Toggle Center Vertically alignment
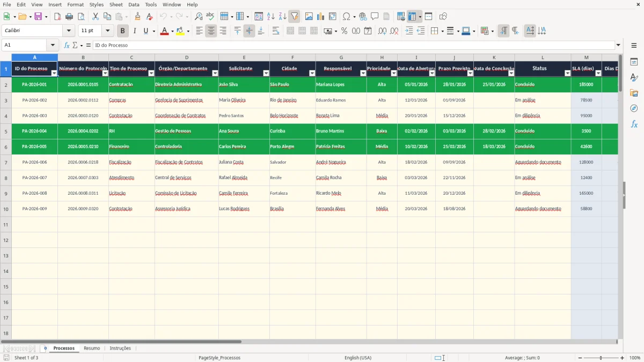The height and width of the screenshot is (362, 644). 249,31
